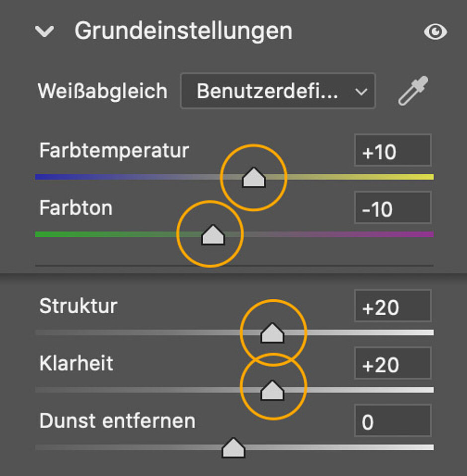The width and height of the screenshot is (467, 476).
Task: Select the white balance eyedropper tool
Action: point(413,91)
